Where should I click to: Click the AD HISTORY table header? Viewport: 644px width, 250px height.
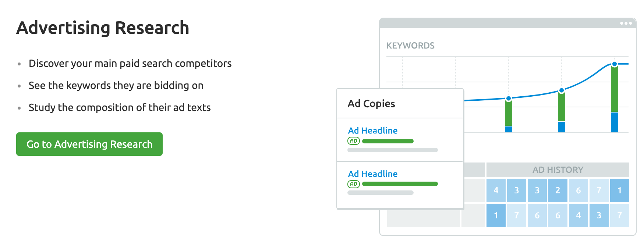(558, 170)
